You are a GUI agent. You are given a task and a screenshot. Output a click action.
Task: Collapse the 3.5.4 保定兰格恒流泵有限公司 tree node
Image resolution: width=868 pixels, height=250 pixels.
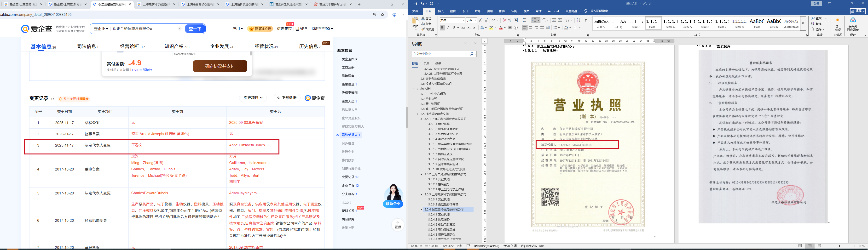(421, 210)
